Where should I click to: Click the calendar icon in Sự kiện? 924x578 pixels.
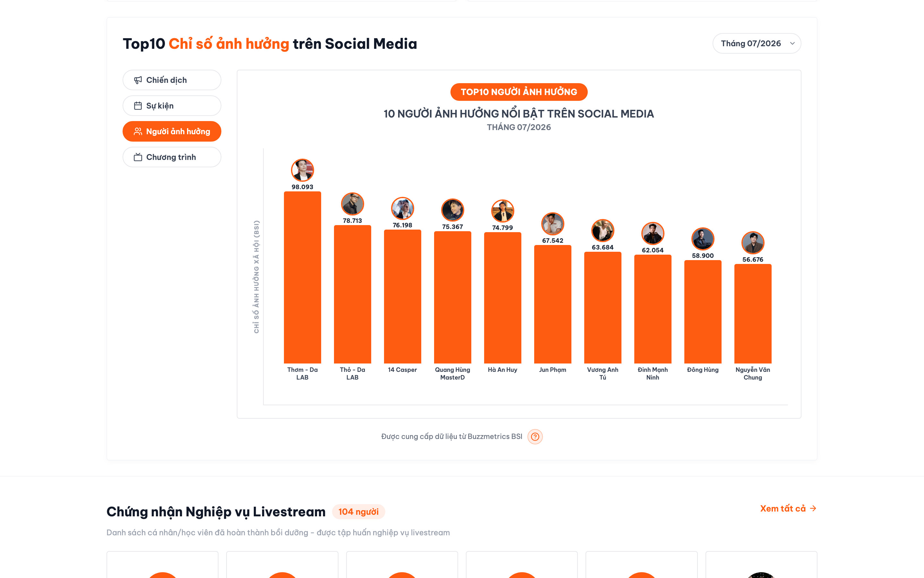138,106
